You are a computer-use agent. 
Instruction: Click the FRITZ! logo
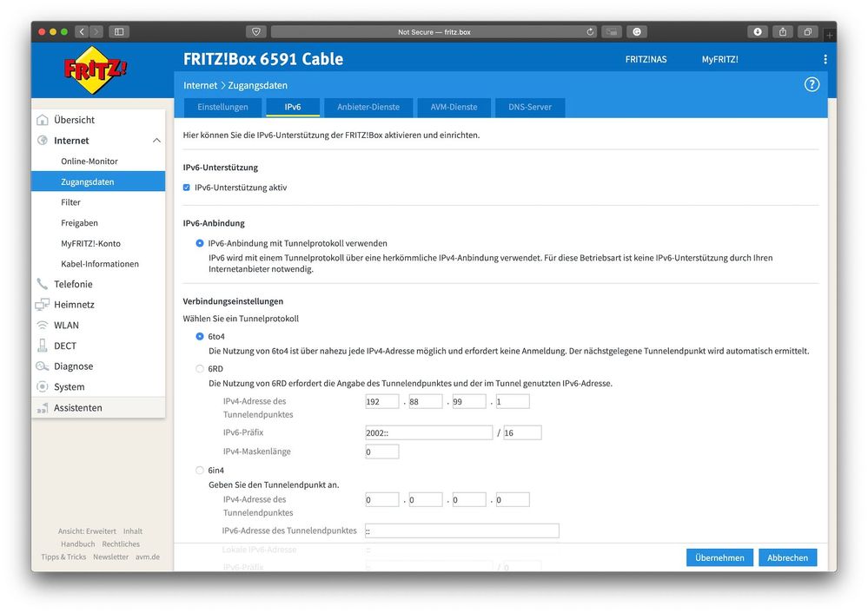96,70
